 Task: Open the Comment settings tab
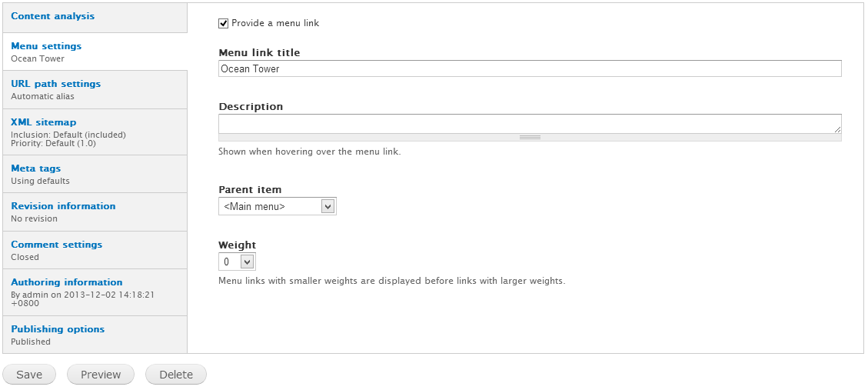click(56, 245)
